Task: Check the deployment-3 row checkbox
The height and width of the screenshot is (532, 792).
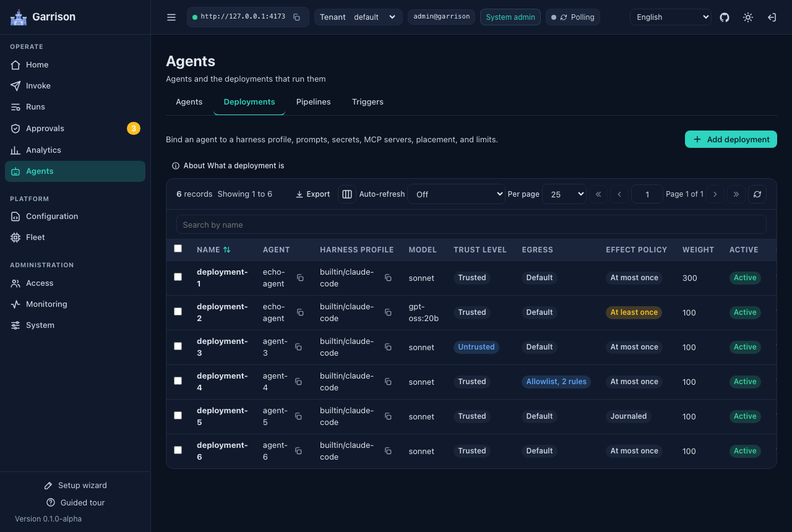Action: (x=178, y=346)
